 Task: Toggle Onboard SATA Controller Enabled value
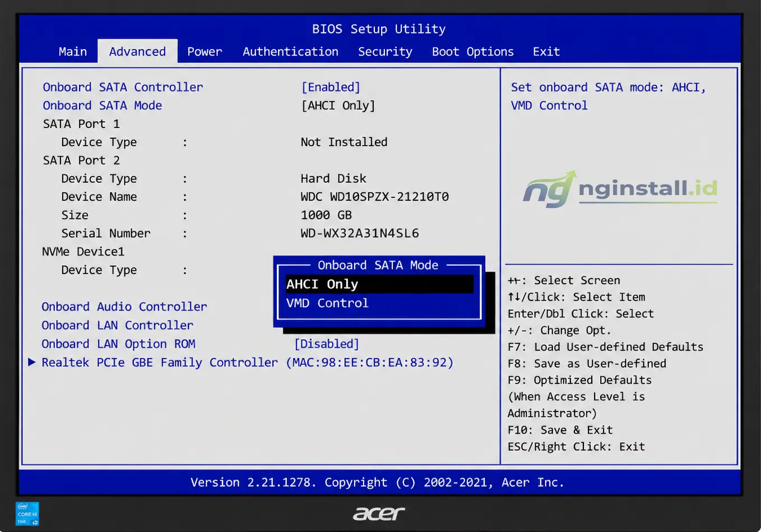331,87
